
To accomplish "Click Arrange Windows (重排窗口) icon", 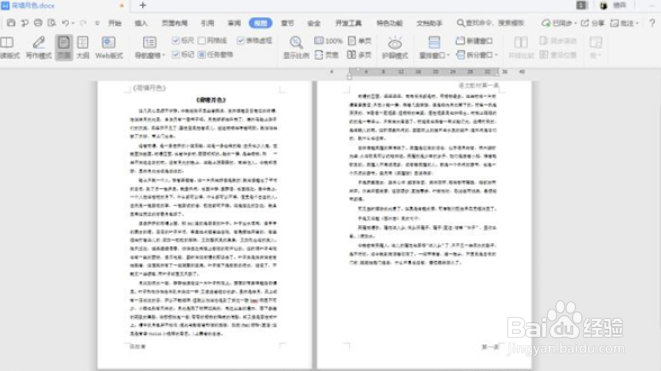I will pos(434,43).
